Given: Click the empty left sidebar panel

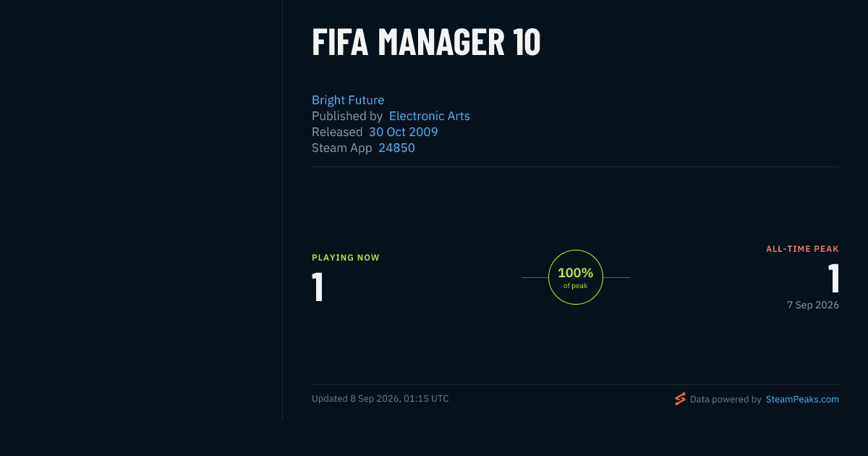Looking at the screenshot, I should [x=141, y=210].
